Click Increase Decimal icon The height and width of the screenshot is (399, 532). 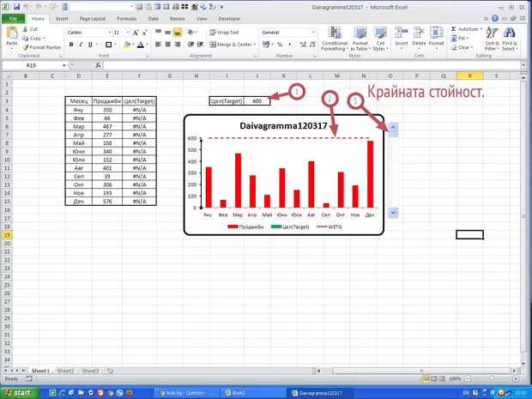303,45
